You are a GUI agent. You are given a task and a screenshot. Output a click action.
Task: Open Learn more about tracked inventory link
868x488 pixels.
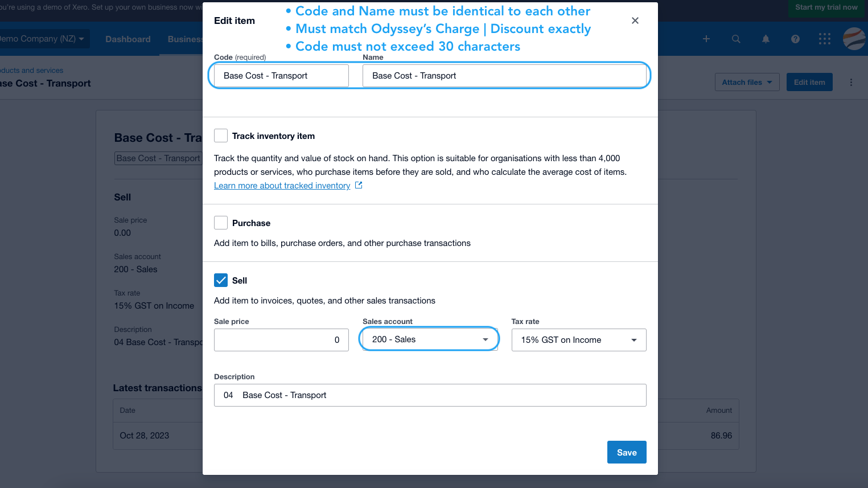282,186
